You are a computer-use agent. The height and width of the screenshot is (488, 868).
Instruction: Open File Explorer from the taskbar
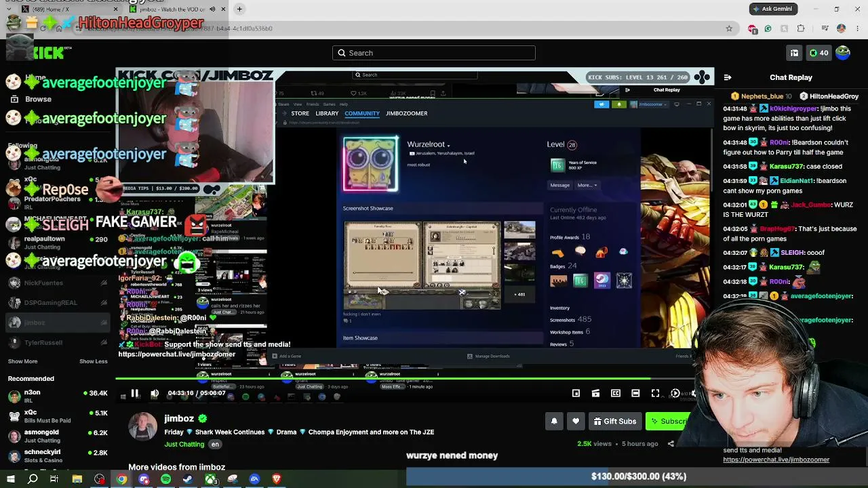[x=77, y=479]
